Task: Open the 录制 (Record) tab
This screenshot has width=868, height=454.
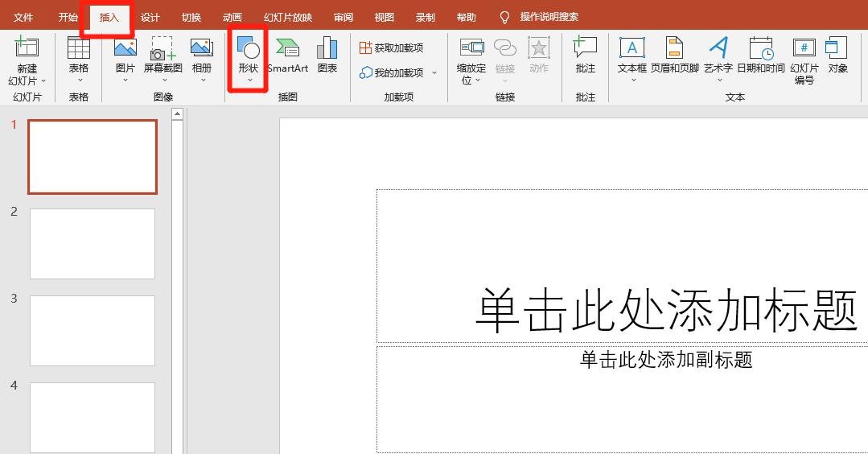Action: click(425, 17)
